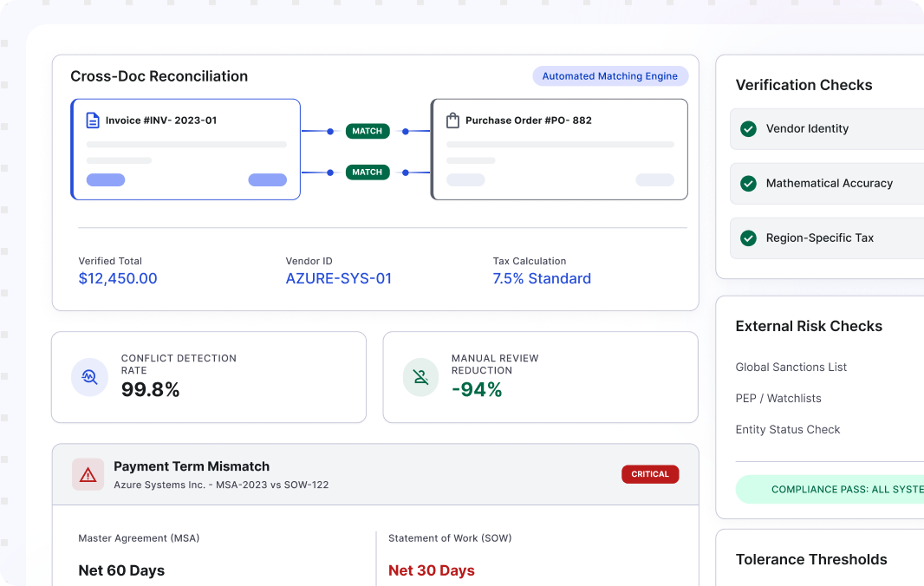924x586 pixels.
Task: Select the Invoice #INV-2023-01 card
Action: pyautogui.click(x=185, y=149)
